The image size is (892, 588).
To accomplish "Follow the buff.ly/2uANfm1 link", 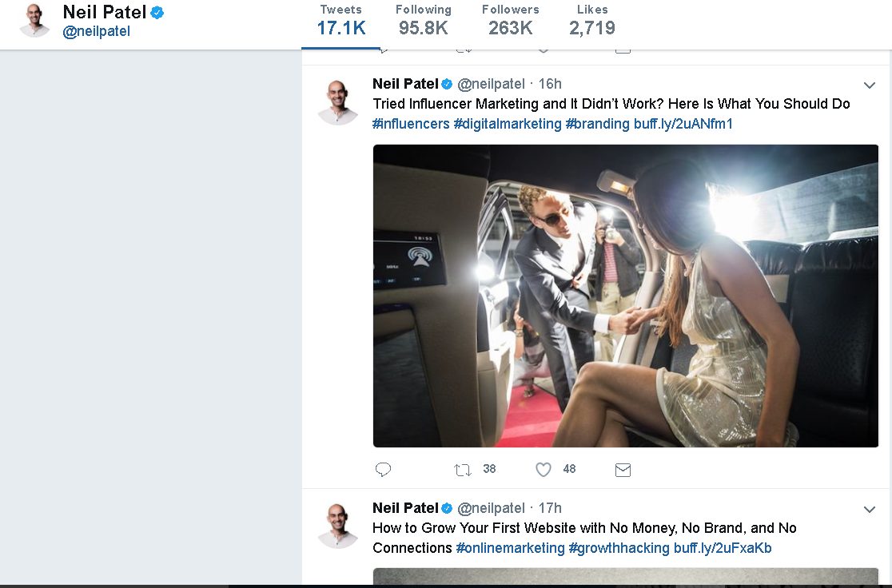I will (683, 124).
